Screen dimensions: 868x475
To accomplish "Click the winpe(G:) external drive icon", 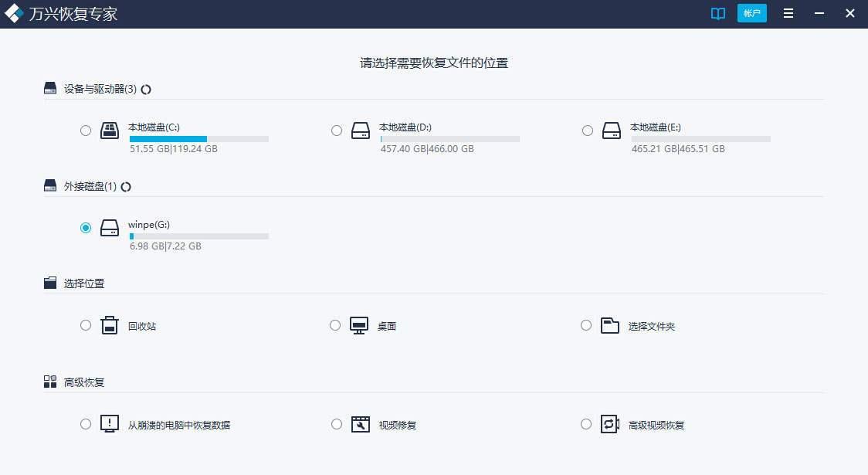I will 110,228.
